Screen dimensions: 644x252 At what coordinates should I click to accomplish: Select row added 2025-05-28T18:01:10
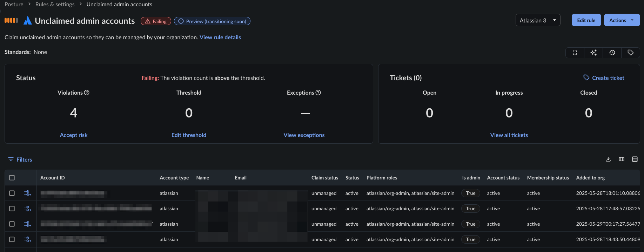tap(12, 193)
